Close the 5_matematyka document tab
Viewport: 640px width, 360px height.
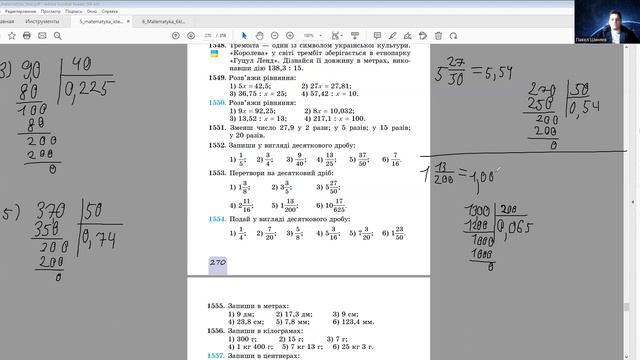(x=128, y=22)
